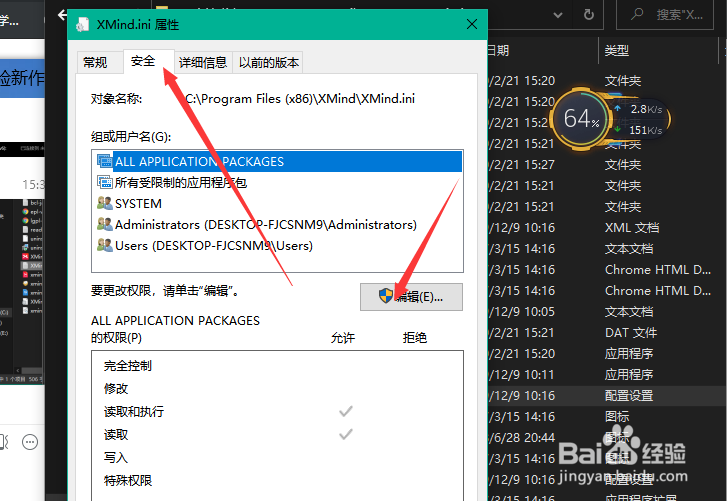Click the Explorer search box
This screenshot has height=501, width=727.
665,15
